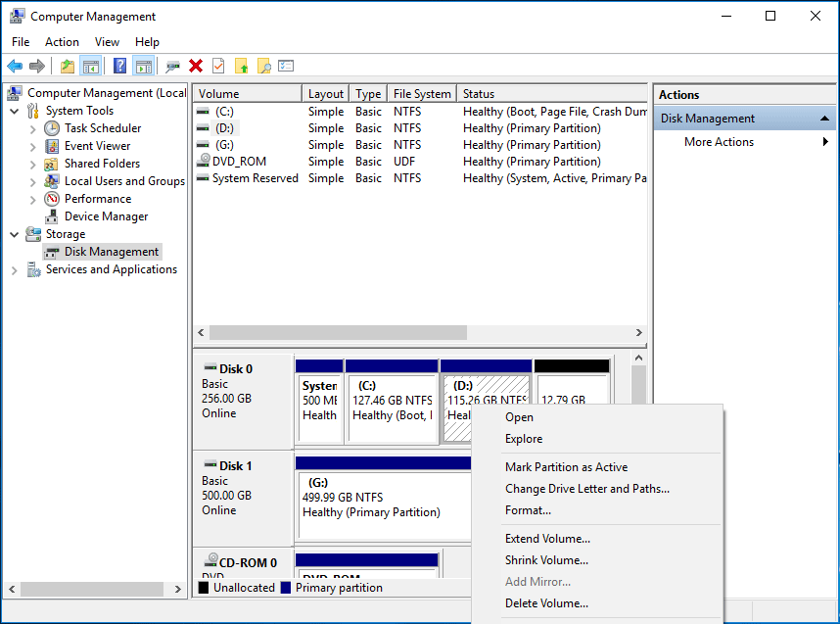Click the Task Scheduler clock icon
The height and width of the screenshot is (624, 840).
coord(52,128)
